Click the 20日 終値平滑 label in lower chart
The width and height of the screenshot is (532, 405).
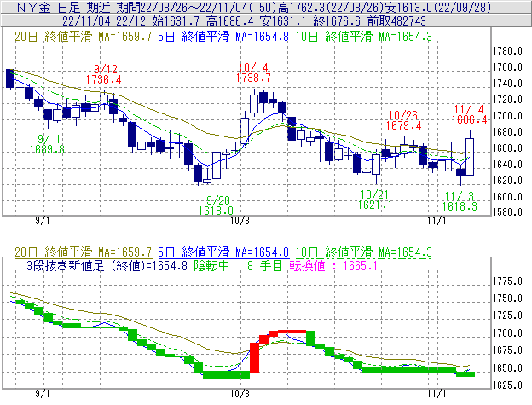84,252
